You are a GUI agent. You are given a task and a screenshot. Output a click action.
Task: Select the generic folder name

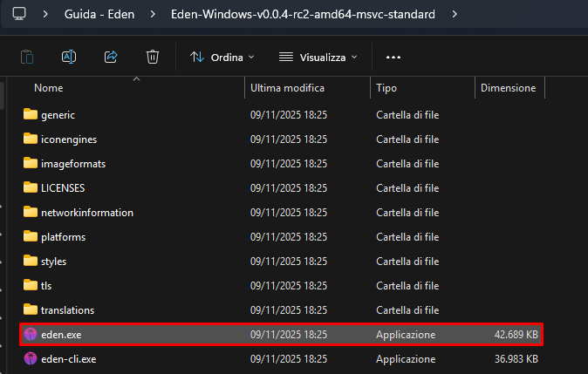coord(58,115)
